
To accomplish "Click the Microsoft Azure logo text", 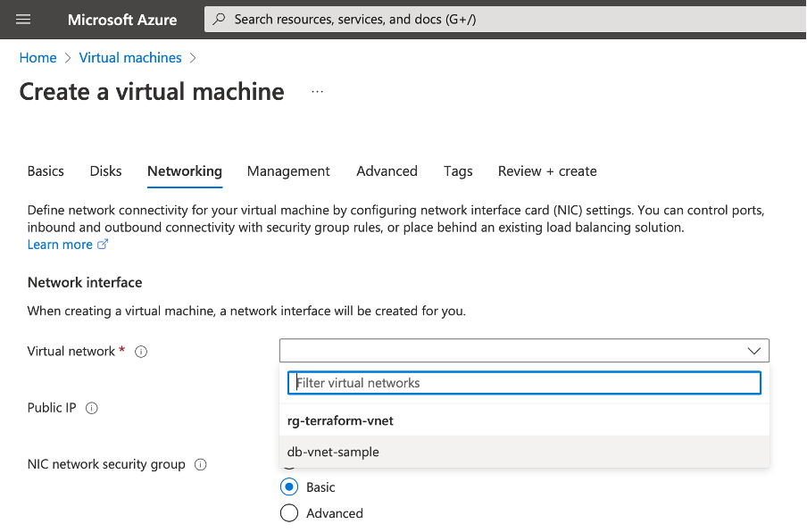I will 122,20.
